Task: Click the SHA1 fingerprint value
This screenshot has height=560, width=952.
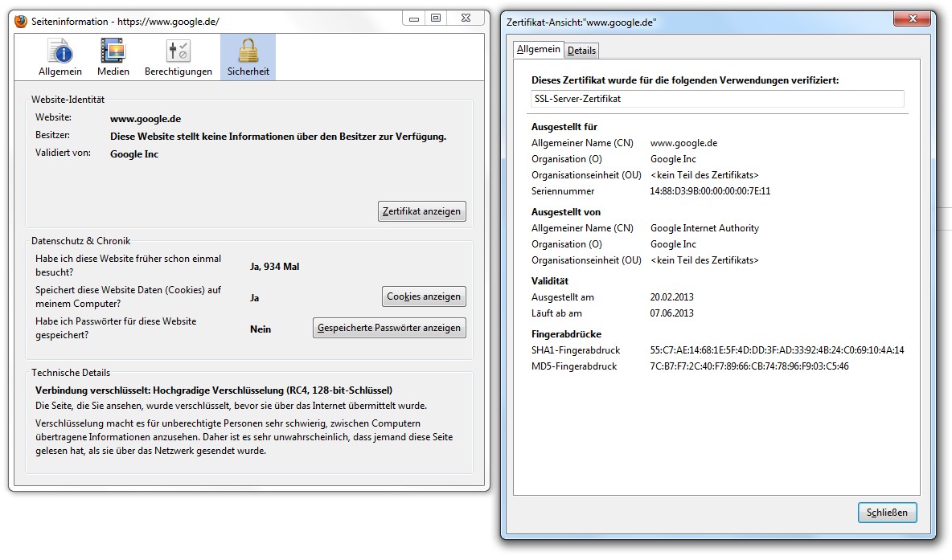Action: pyautogui.click(x=777, y=350)
